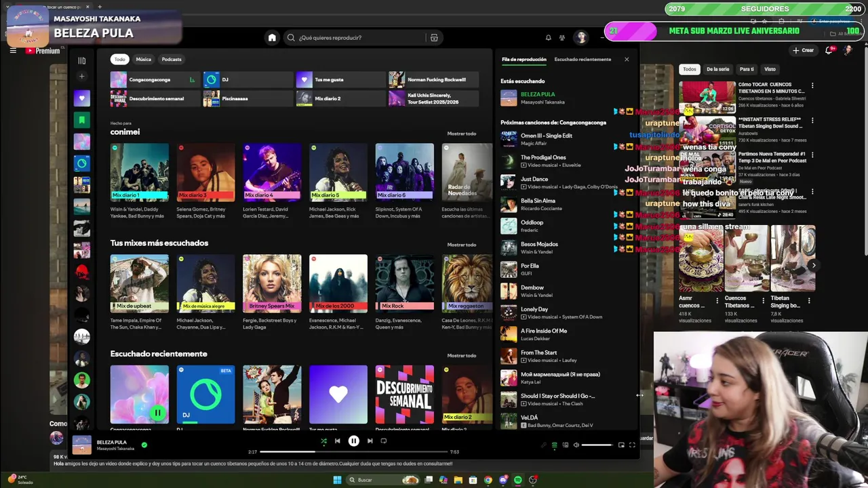The height and width of the screenshot is (488, 868).
Task: Play Lonely Day from the queue
Action: pos(565,312)
